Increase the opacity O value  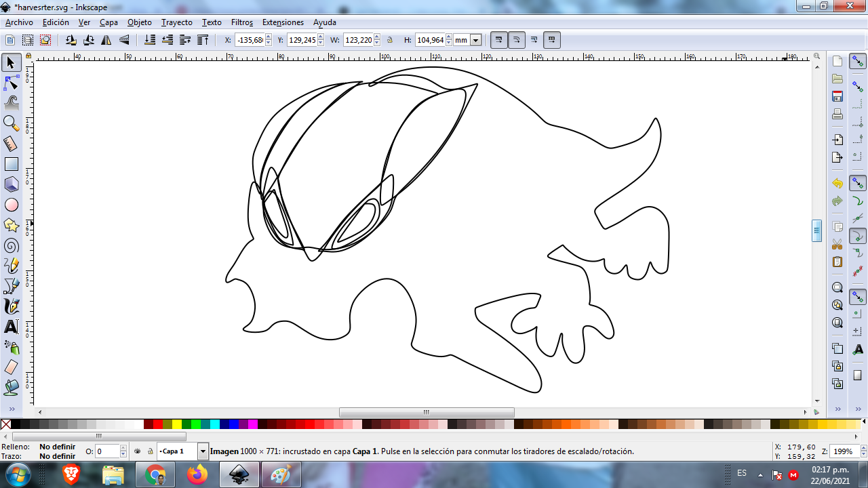123,448
